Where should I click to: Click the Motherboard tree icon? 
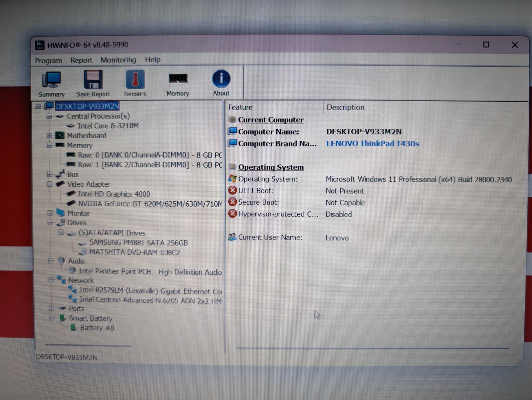60,136
